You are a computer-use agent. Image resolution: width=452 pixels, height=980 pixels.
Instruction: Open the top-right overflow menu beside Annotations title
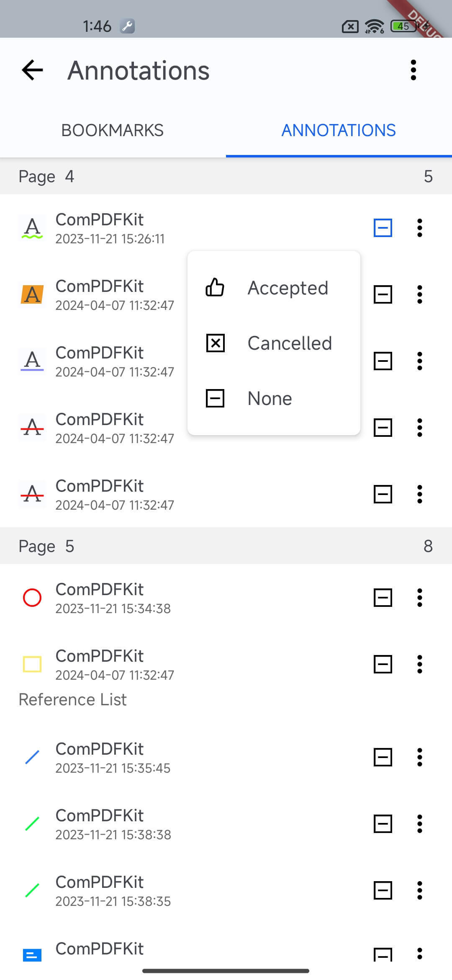tap(413, 70)
